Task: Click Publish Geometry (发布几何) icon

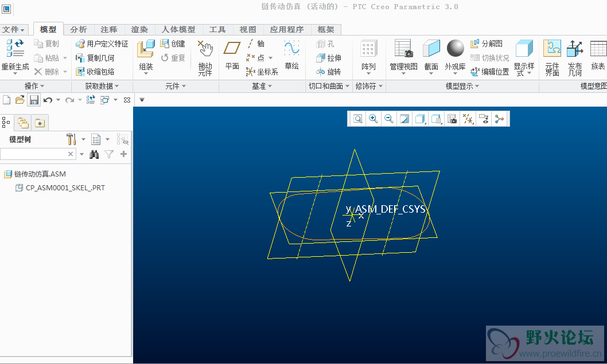Action: 575,49
